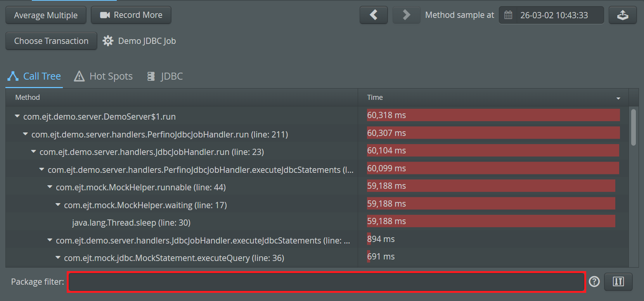Click the next sample arrow button
Viewport: 644px width, 301px height.
[406, 15]
